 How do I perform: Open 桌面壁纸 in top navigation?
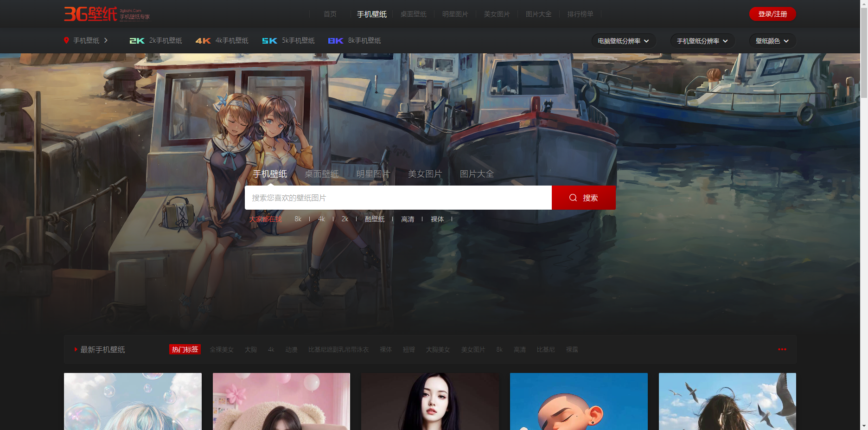[x=414, y=14]
